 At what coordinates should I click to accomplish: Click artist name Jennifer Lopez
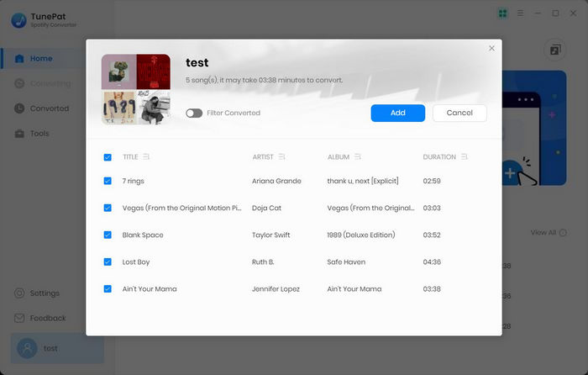[276, 289]
